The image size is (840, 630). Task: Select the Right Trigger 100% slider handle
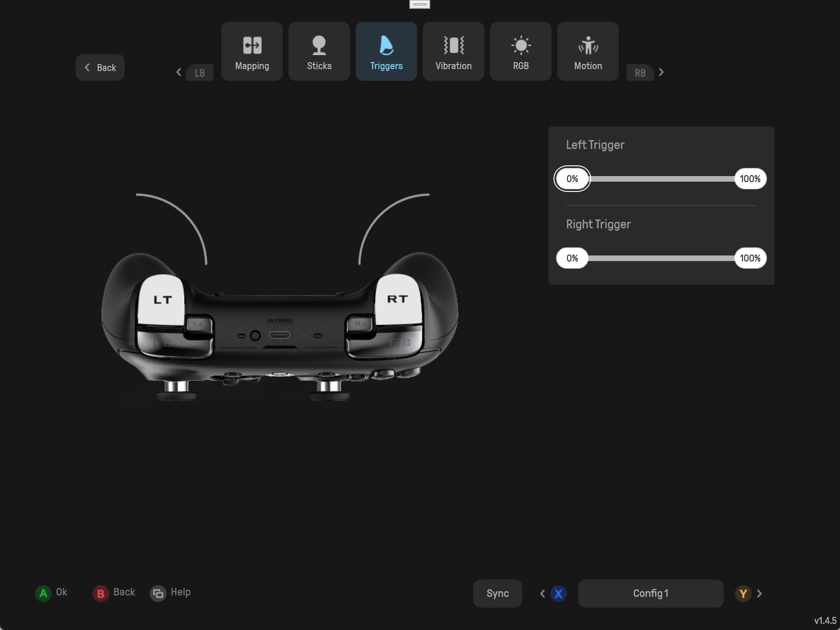[x=750, y=258]
